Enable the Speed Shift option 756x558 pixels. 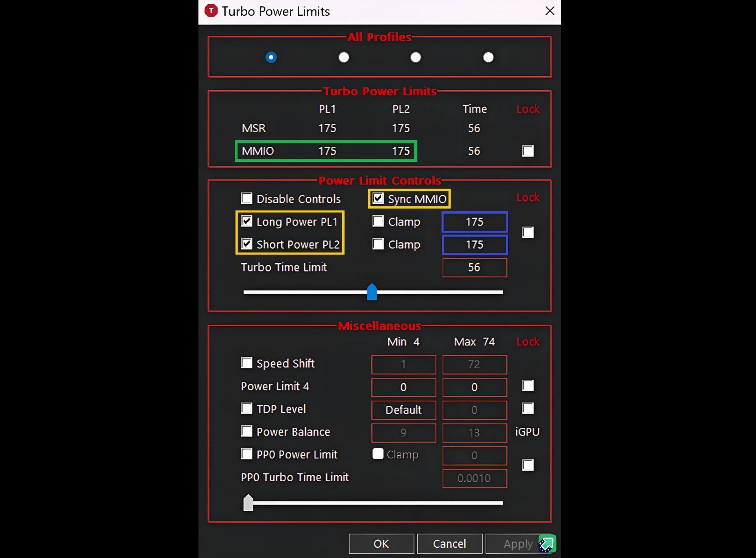(246, 363)
